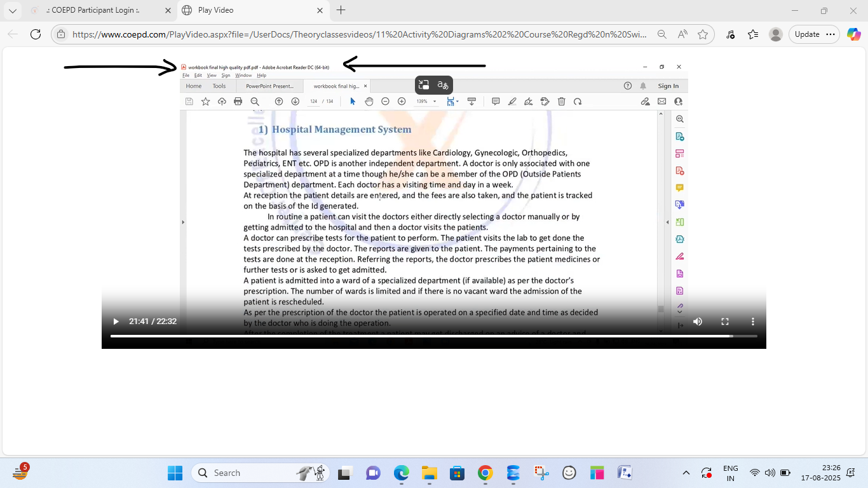Click the zoom out magnifier in address bar
Viewport: 868px width, 488px height.
point(662,34)
